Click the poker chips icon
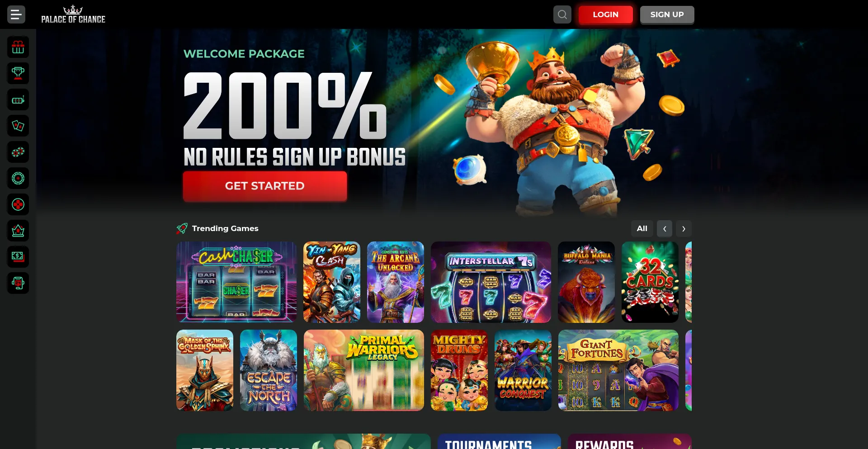The height and width of the screenshot is (449, 868). click(18, 152)
